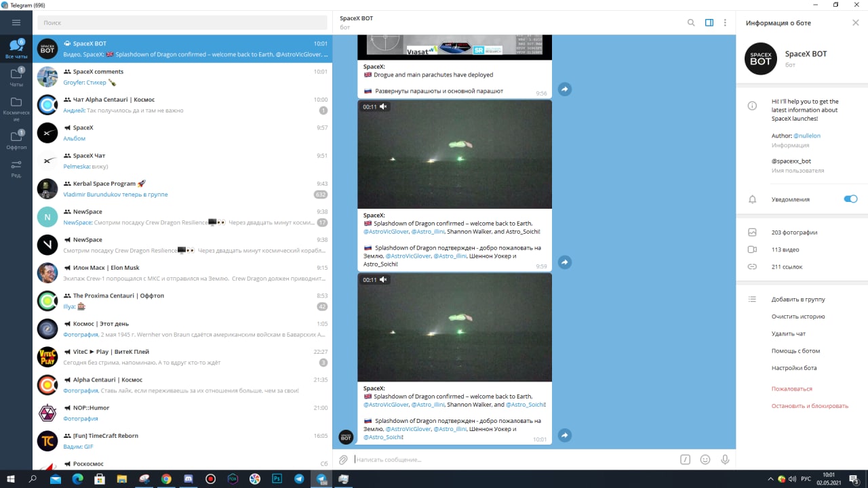Click the attach file paperclip icon
The height and width of the screenshot is (488, 868).
pyautogui.click(x=343, y=460)
